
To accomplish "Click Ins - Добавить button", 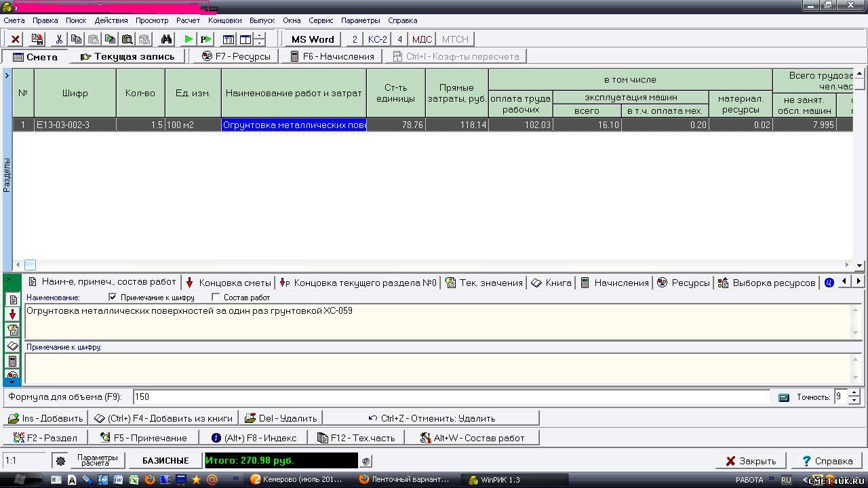I will click(45, 418).
